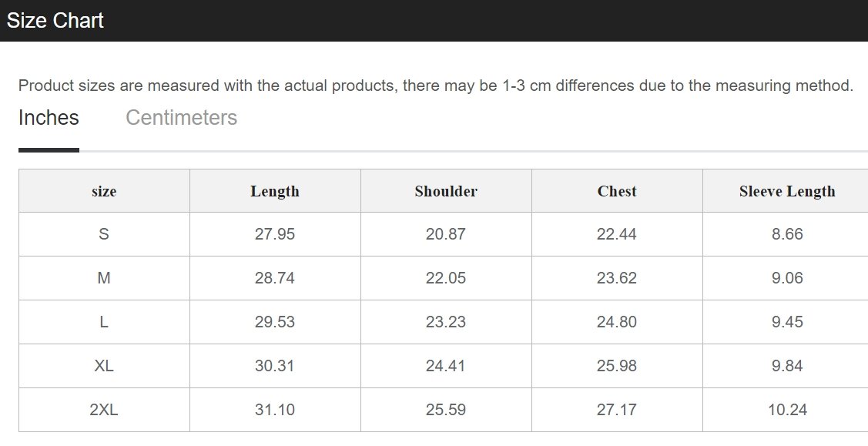The width and height of the screenshot is (868, 446).
Task: Select the L size row label
Action: click(x=103, y=321)
